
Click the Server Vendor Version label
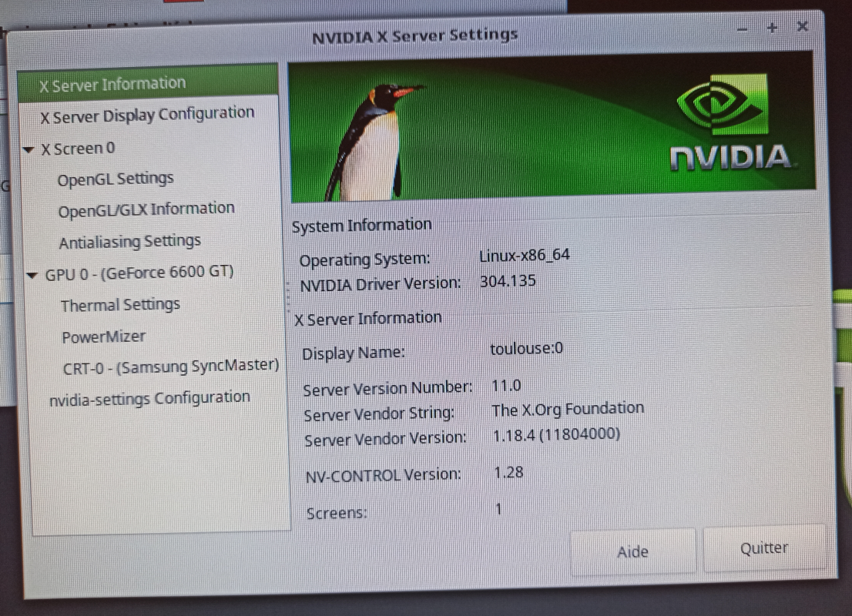pyautogui.click(x=385, y=439)
